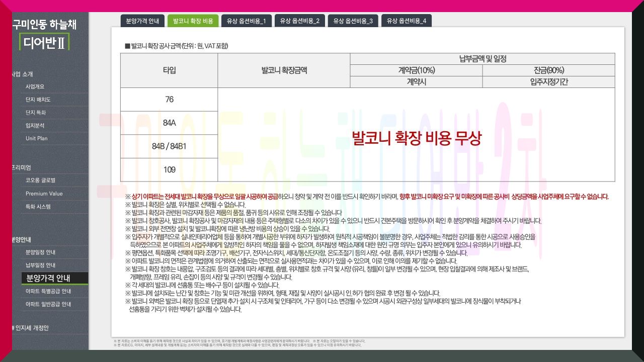Click the 76 type table cell
The image size is (644, 362).
point(169,100)
